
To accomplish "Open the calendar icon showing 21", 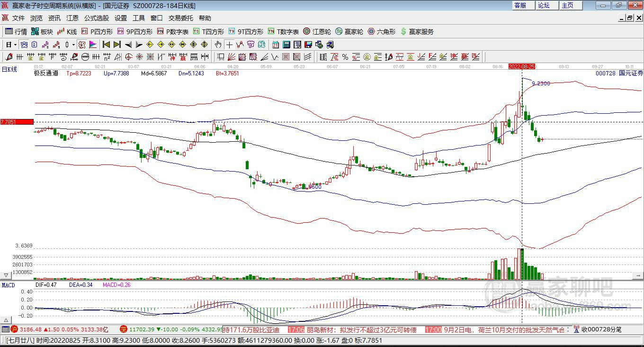I will [276, 45].
